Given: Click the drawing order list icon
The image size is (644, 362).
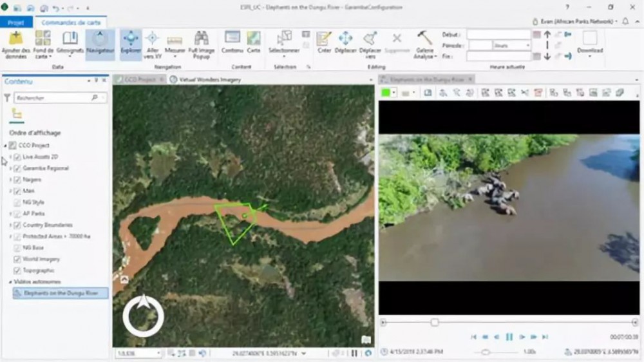Looking at the screenshot, I should [17, 113].
